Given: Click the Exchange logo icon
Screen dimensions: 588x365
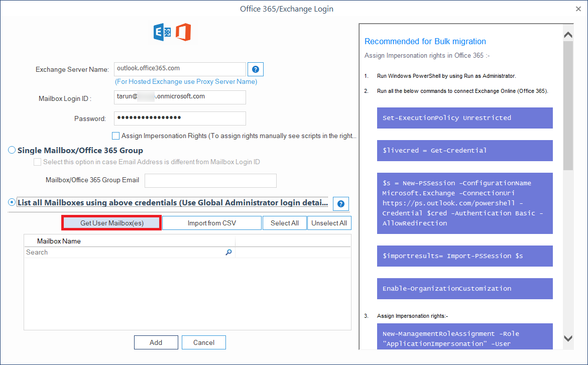Looking at the screenshot, I should pos(162,32).
